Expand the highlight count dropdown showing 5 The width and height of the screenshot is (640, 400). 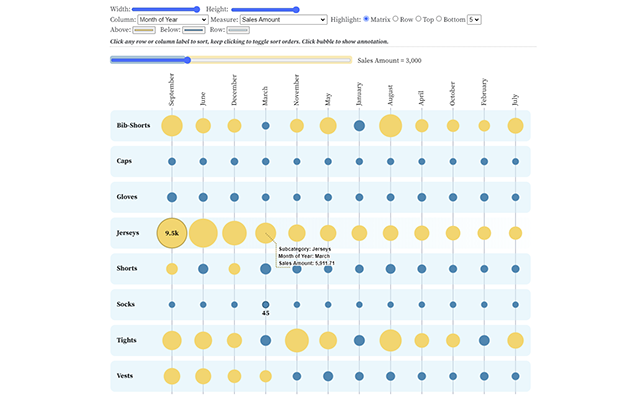(474, 19)
